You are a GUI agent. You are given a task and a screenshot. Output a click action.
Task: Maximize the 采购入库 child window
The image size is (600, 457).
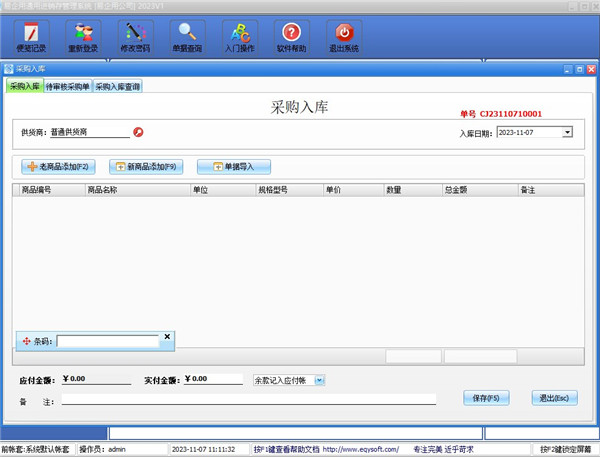coord(580,69)
